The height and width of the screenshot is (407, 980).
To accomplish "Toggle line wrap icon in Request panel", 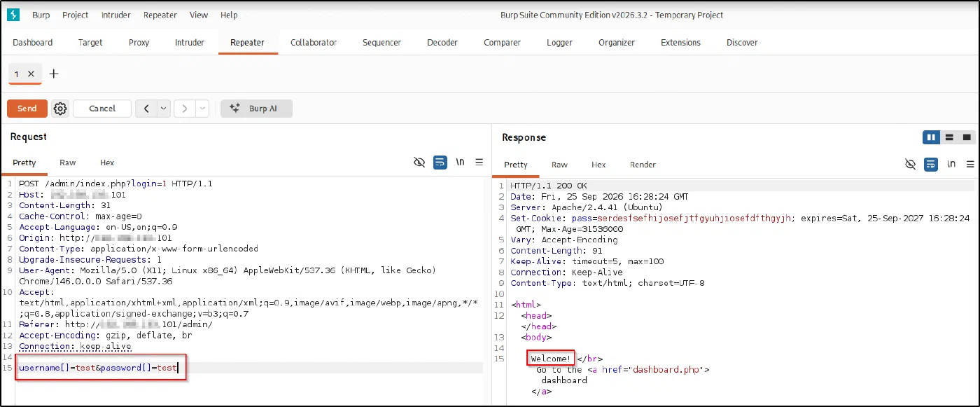I will pos(440,163).
